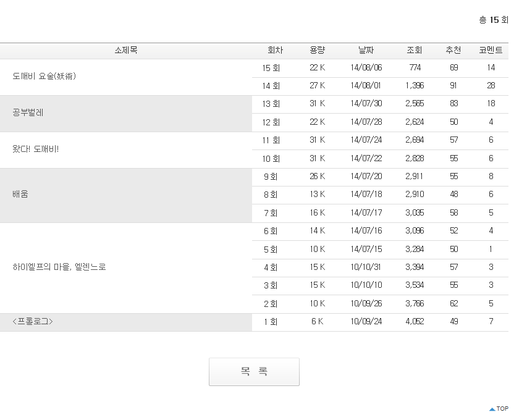Jump to top with TOP arrow link
The height and width of the screenshot is (420, 527).
pos(499,409)
